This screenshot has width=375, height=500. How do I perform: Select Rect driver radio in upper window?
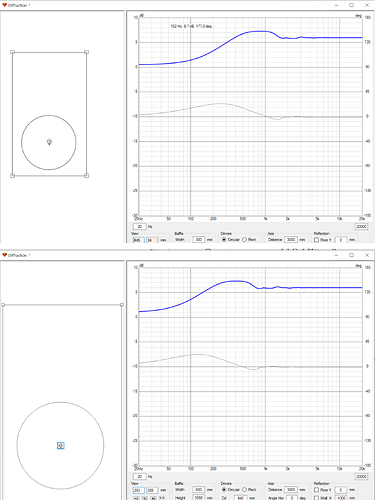(244, 240)
